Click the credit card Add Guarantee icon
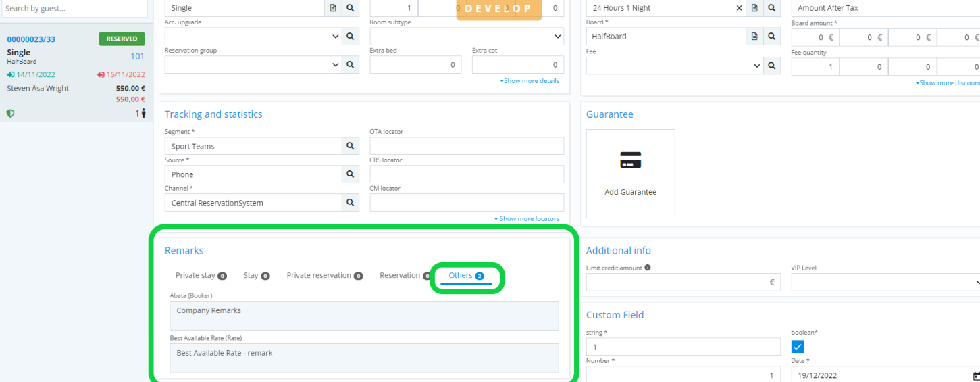 [x=630, y=161]
